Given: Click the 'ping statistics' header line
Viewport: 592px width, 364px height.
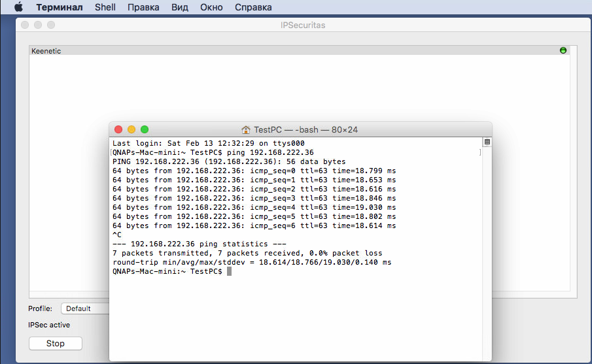Looking at the screenshot, I should 200,244.
